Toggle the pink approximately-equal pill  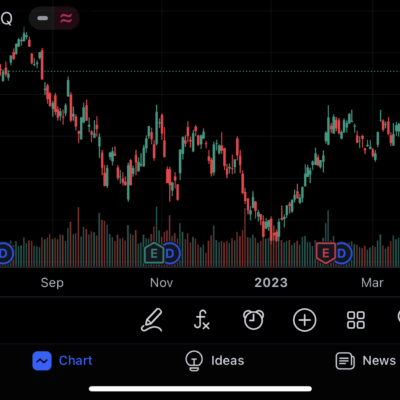click(x=66, y=18)
